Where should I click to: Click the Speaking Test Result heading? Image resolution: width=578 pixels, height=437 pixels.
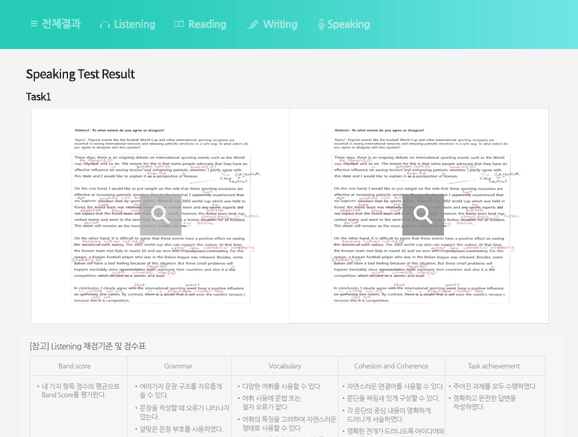pyautogui.click(x=80, y=74)
